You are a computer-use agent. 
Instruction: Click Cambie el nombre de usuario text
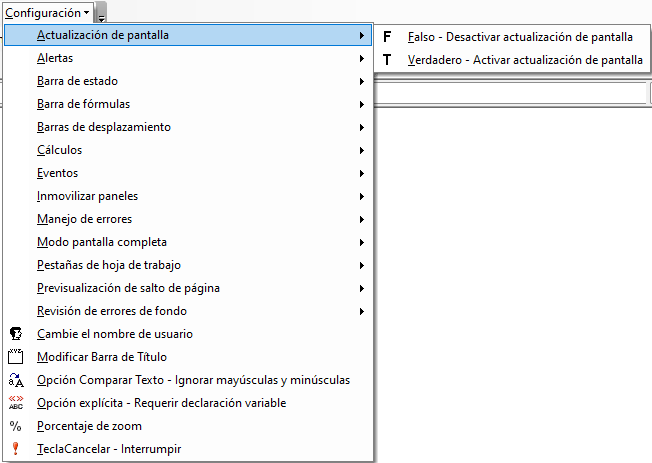(115, 334)
